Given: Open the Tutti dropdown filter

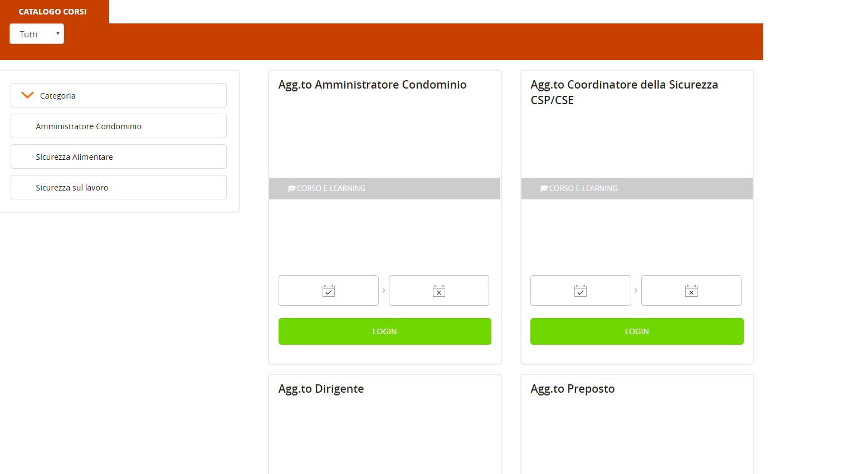Looking at the screenshot, I should (x=37, y=34).
